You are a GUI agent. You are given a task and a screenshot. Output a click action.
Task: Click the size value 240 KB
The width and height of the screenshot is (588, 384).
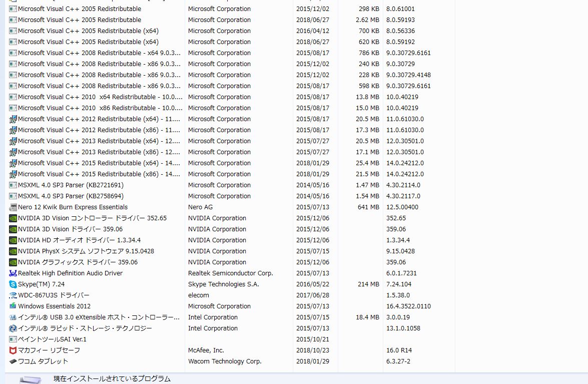click(x=369, y=64)
